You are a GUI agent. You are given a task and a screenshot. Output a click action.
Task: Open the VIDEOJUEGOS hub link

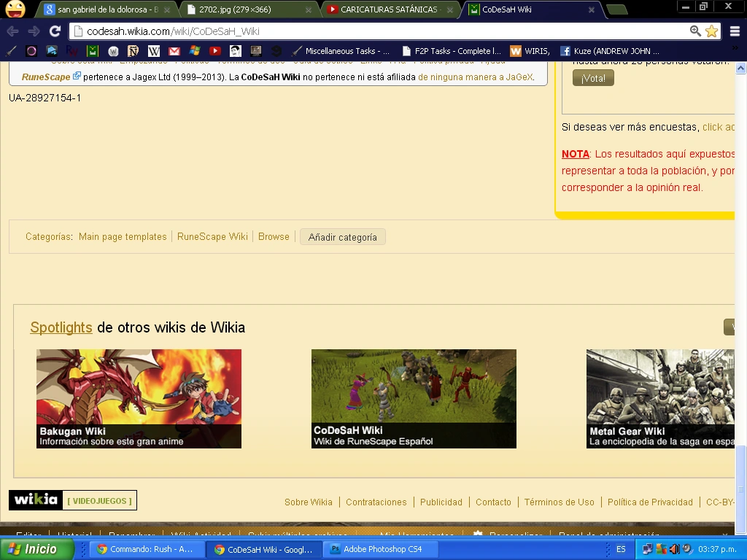99,500
